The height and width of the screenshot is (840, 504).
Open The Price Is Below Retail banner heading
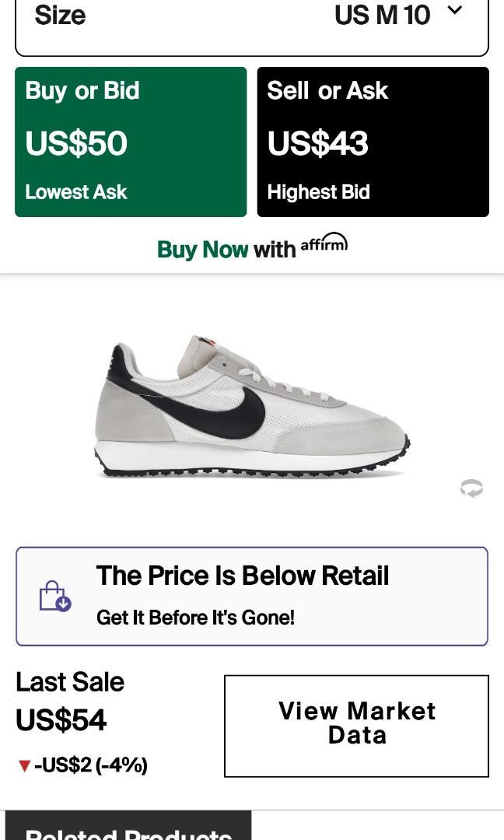point(242,576)
